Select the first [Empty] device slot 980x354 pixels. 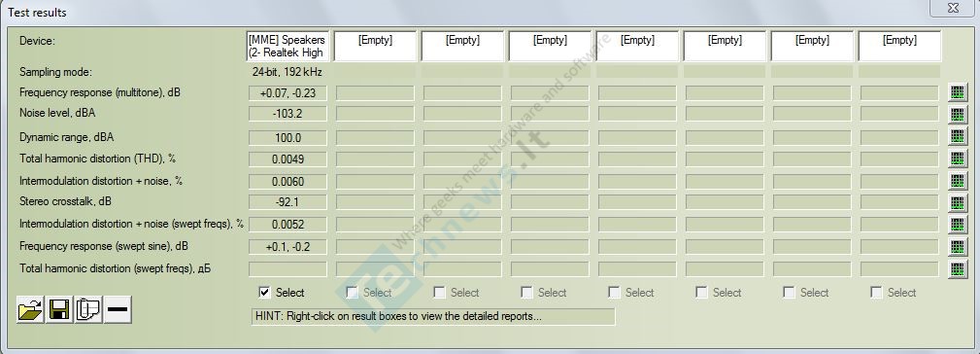[x=375, y=47]
